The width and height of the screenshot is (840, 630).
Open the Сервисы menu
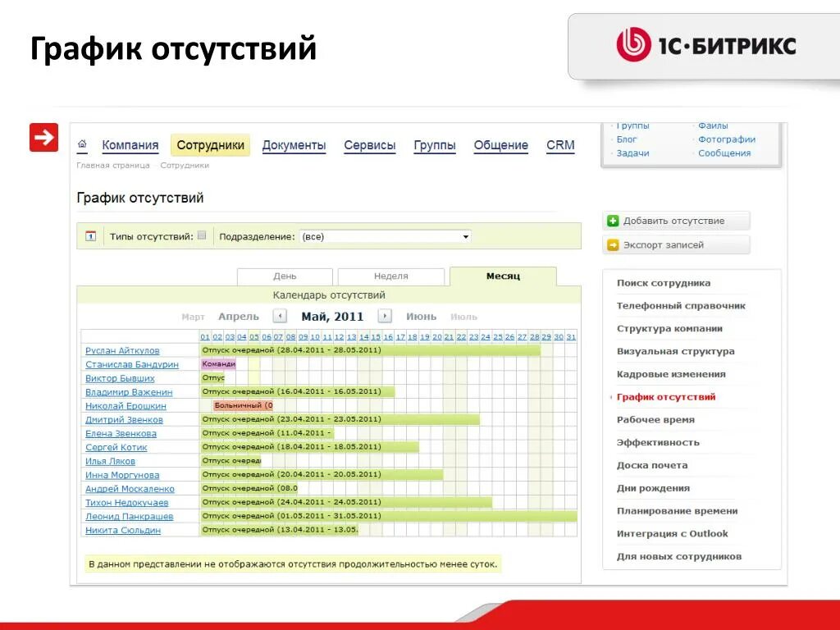370,145
